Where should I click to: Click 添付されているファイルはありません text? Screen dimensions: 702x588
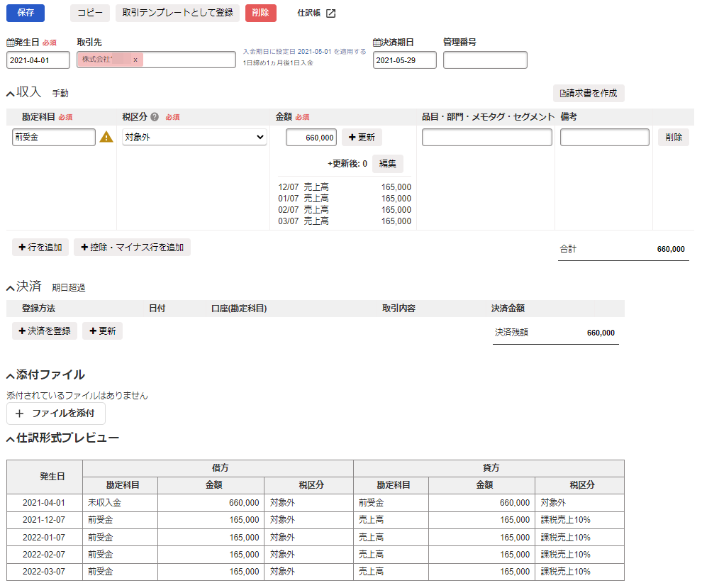click(77, 396)
